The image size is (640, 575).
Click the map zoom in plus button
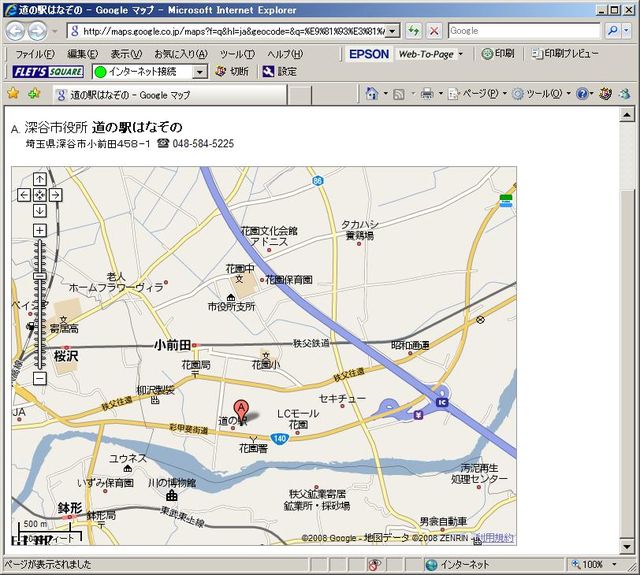[x=40, y=231]
